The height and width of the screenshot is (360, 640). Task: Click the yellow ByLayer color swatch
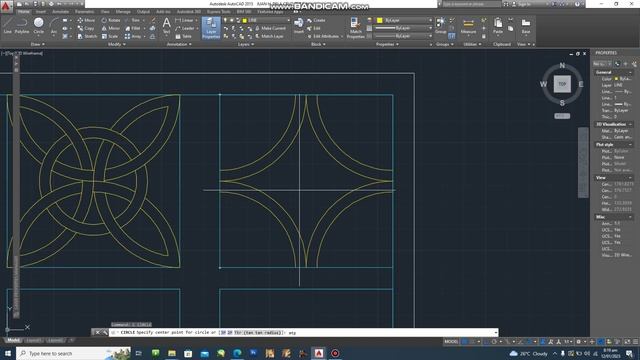(380, 20)
